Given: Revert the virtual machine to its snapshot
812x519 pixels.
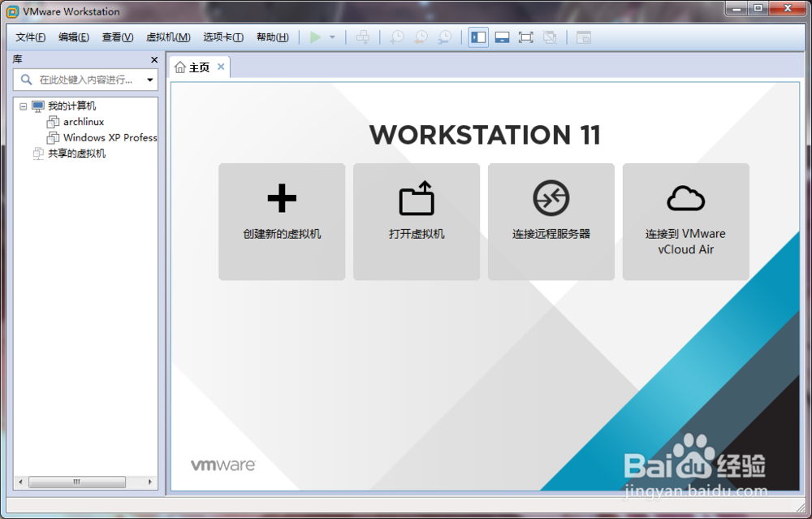Looking at the screenshot, I should 420,37.
